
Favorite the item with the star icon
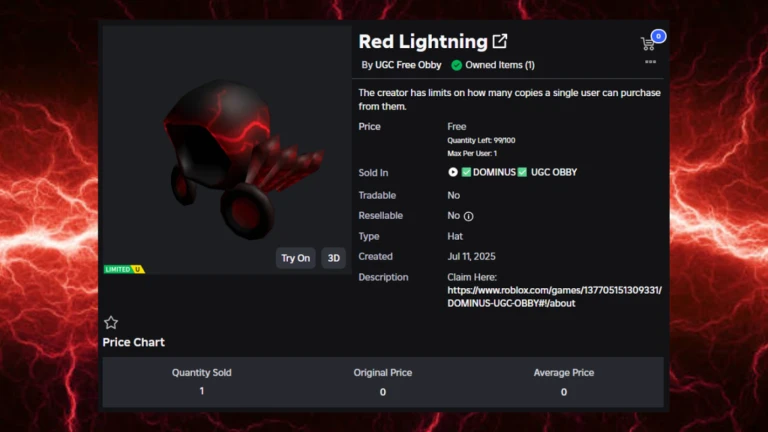[111, 322]
